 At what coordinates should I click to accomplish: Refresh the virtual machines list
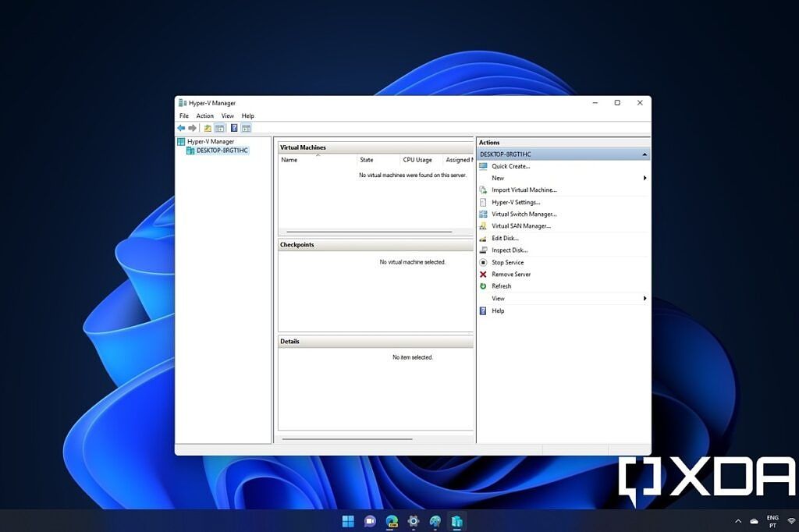pyautogui.click(x=500, y=286)
